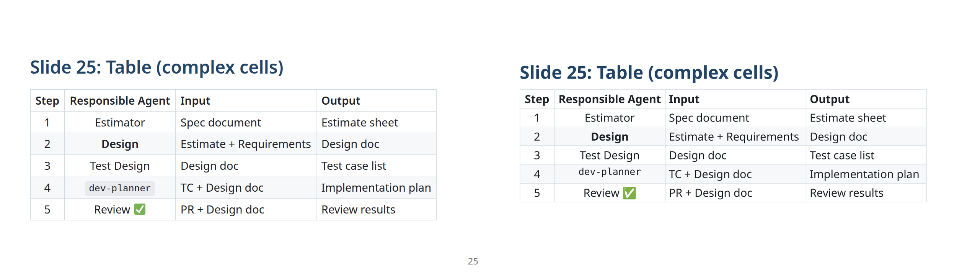This screenshot has height=276, width=980.
Task: Click "Responsible Agent" header in left table
Action: coord(120,101)
